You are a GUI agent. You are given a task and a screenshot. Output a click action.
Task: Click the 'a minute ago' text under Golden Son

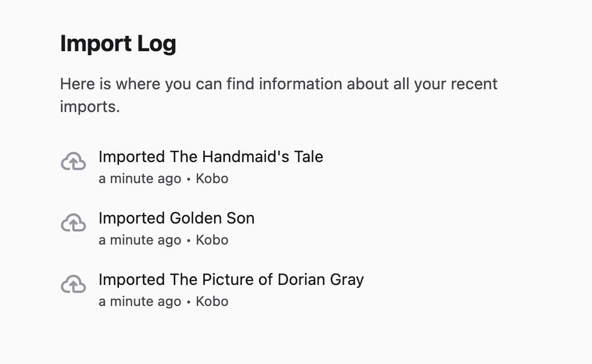pos(139,240)
